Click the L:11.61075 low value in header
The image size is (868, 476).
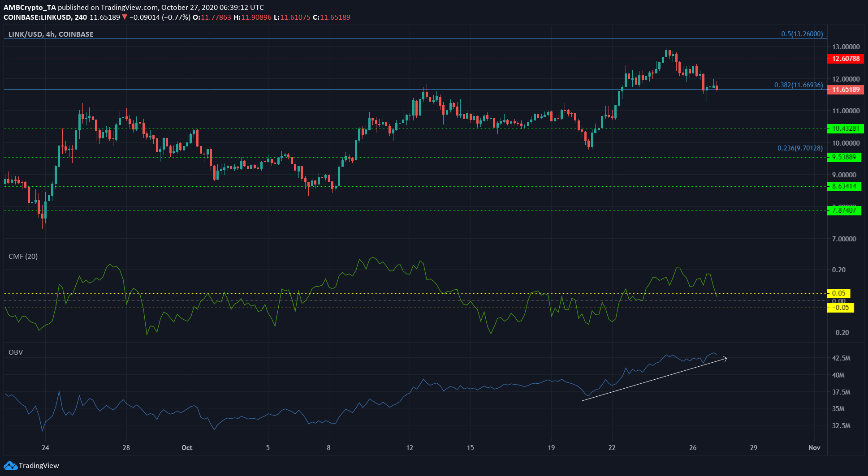pos(292,17)
